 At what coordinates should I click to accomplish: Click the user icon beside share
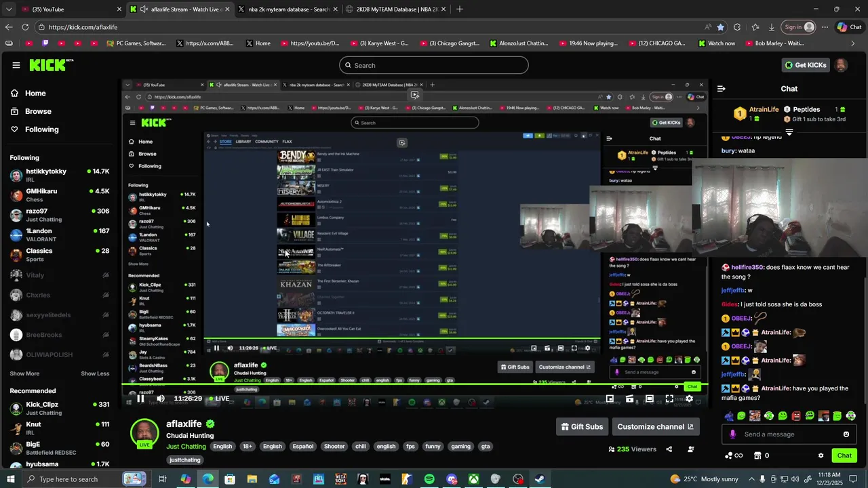click(x=691, y=449)
